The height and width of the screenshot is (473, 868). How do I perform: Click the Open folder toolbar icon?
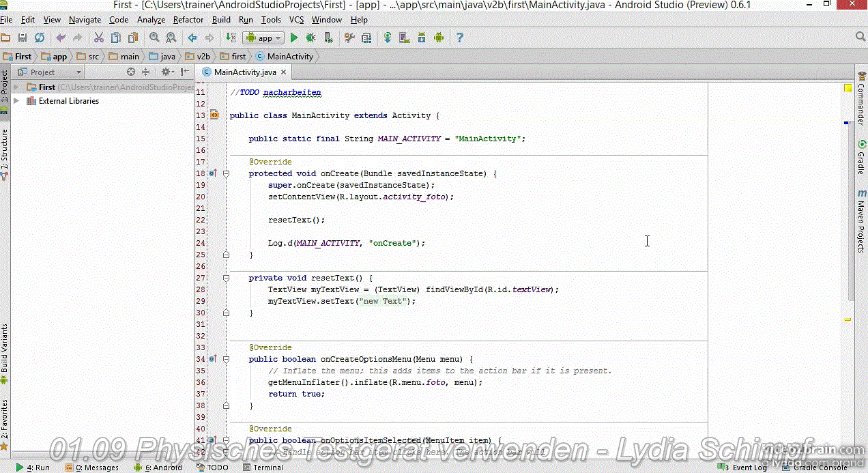(5, 38)
